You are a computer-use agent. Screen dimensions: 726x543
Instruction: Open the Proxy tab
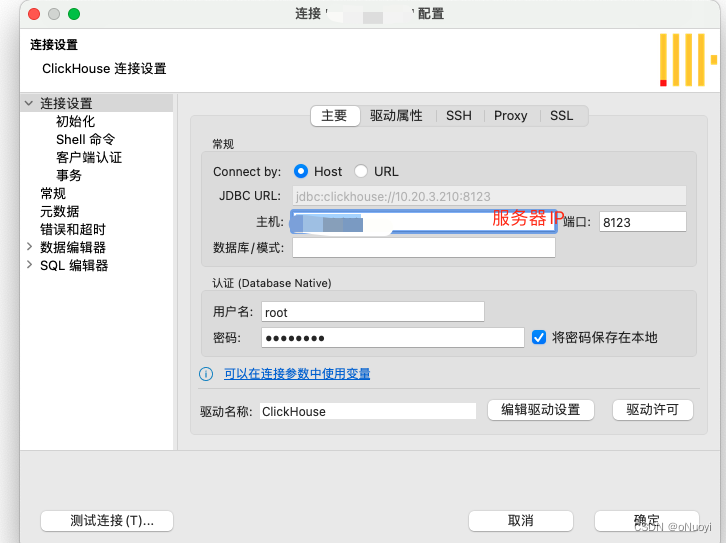click(x=510, y=116)
